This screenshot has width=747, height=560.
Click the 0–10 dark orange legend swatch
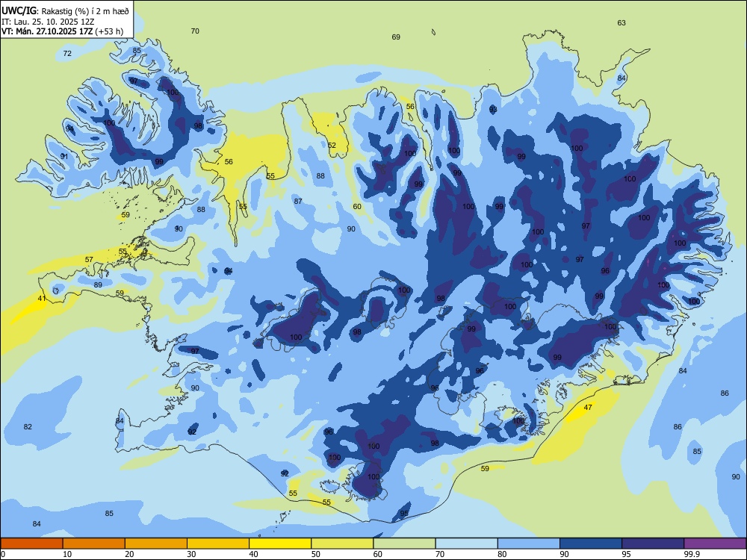click(x=31, y=544)
